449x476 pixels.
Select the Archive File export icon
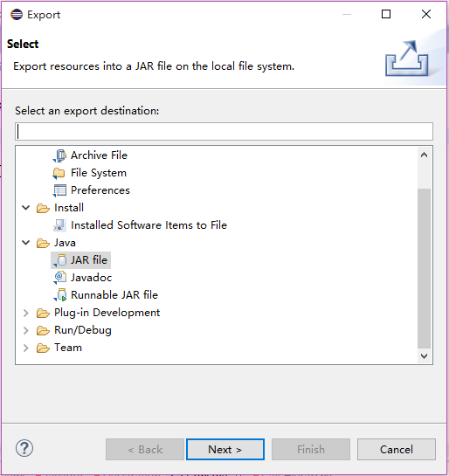click(x=59, y=155)
